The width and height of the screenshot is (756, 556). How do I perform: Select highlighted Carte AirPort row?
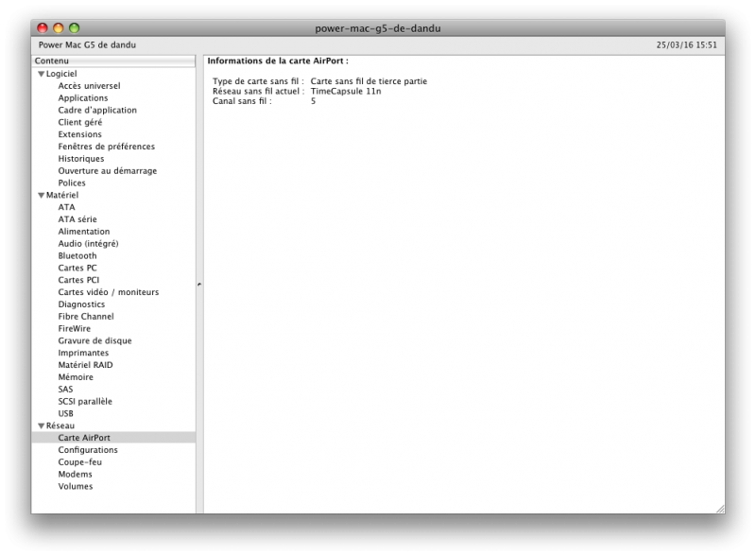tap(113, 438)
